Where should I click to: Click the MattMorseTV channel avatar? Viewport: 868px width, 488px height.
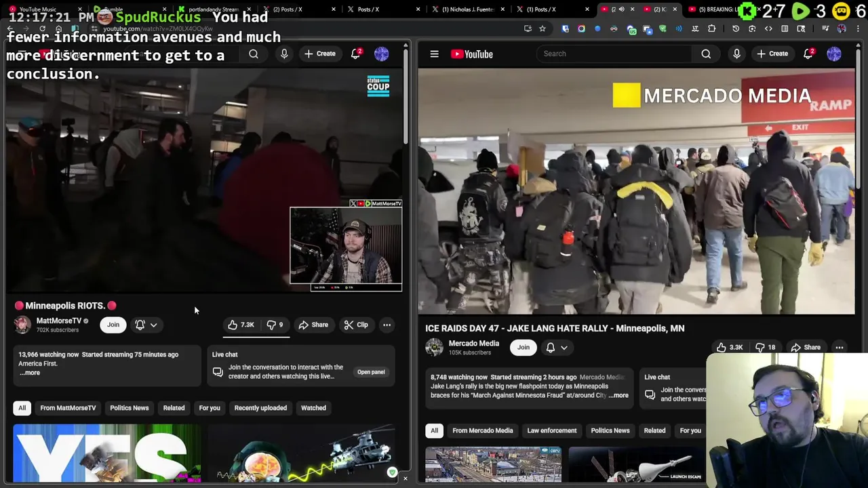click(22, 325)
